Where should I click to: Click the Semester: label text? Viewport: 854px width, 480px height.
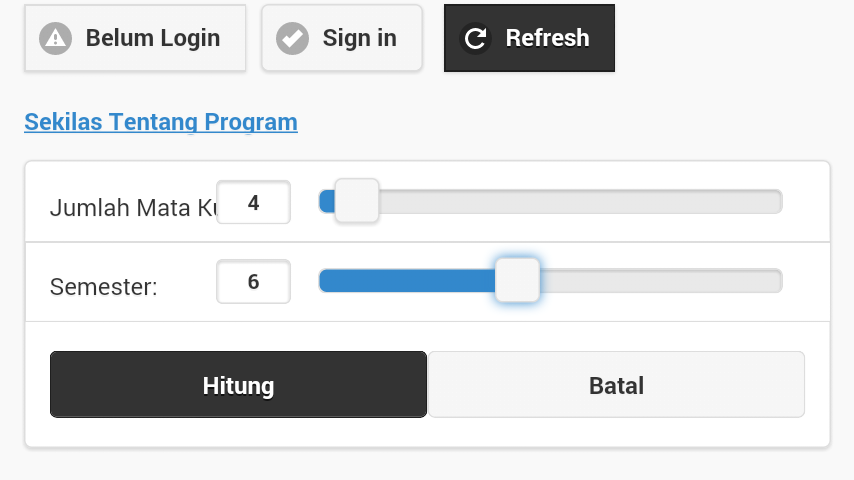pyautogui.click(x=103, y=287)
